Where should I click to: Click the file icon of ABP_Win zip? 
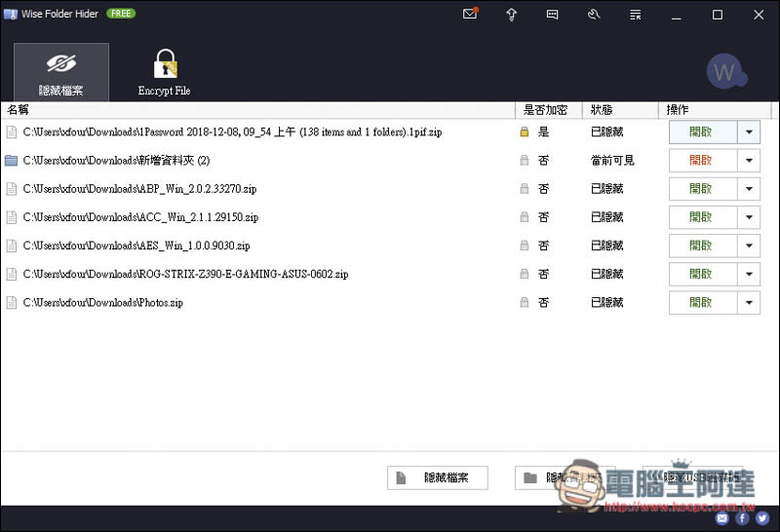[x=11, y=189]
